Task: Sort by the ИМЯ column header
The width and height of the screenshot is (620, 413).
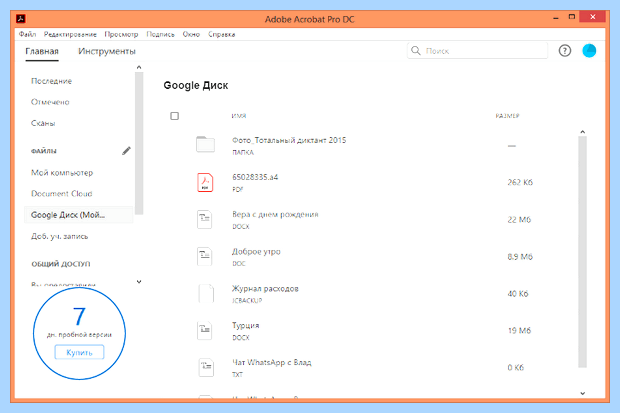Action: tap(239, 116)
